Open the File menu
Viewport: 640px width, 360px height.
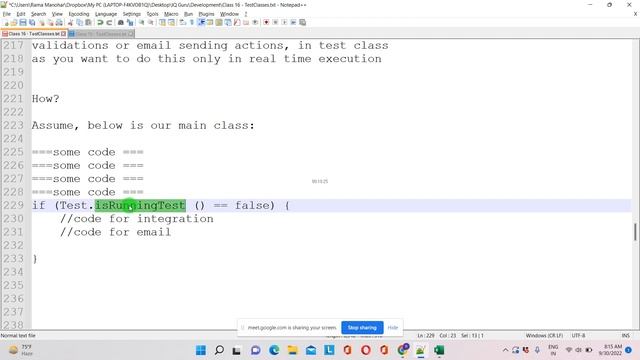pyautogui.click(x=7, y=14)
